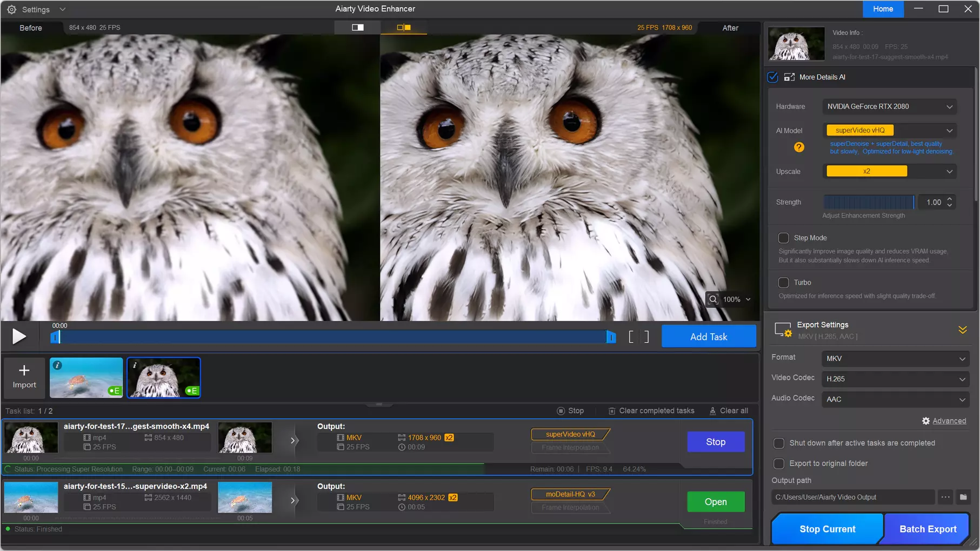This screenshot has width=980, height=551.
Task: Click the owl video info thumbnail
Action: (796, 44)
